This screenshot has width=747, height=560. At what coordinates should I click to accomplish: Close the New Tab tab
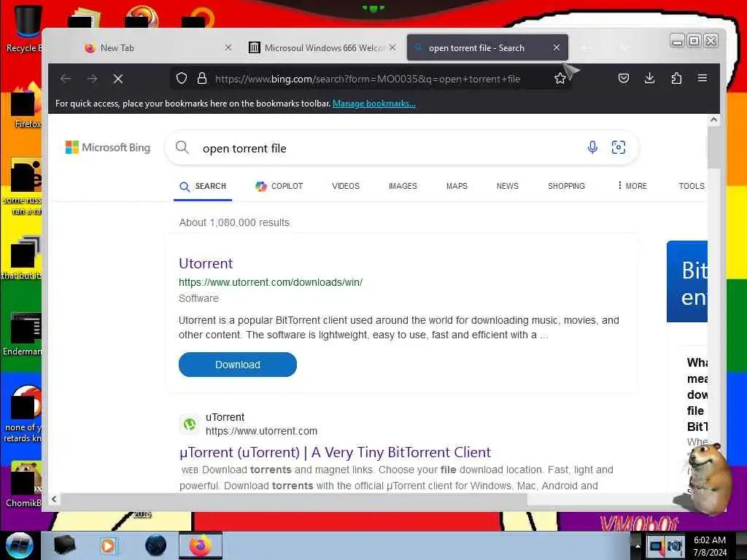click(228, 47)
